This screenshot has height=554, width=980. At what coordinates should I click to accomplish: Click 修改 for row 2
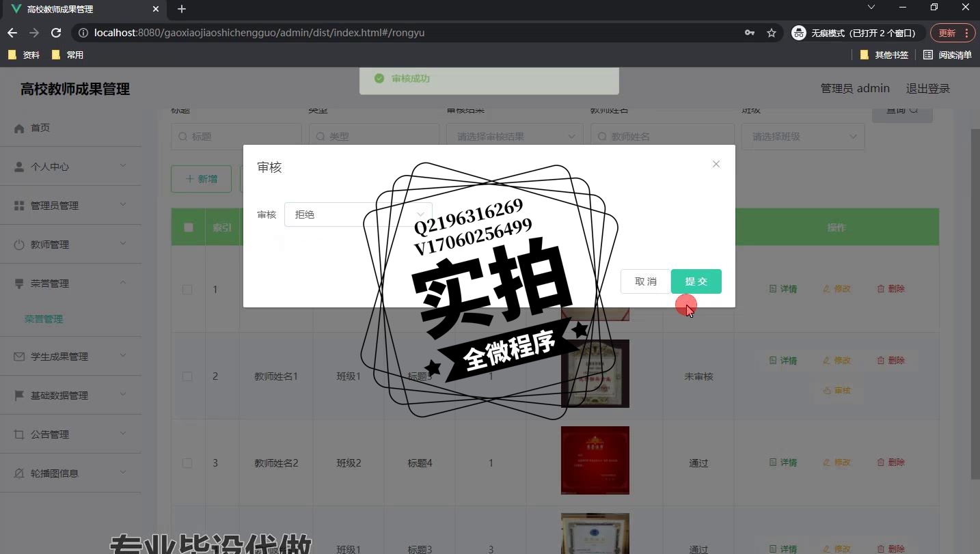837,361
